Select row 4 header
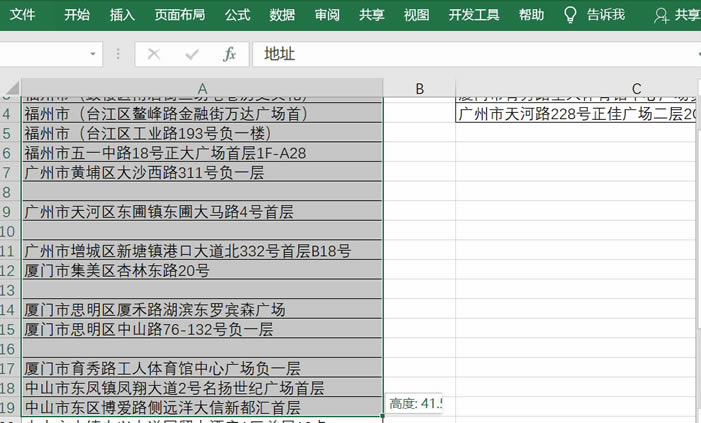 click(10, 114)
